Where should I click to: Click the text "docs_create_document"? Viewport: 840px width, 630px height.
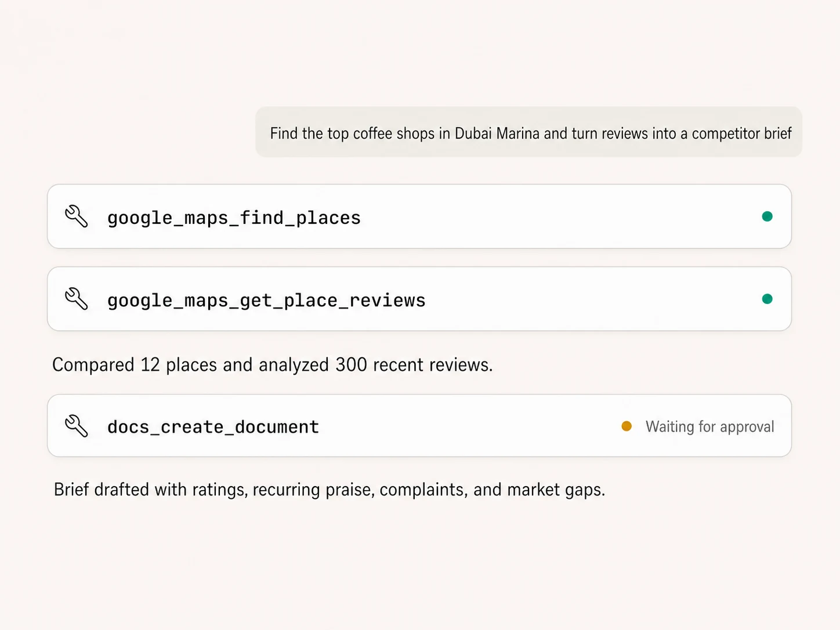(x=213, y=427)
